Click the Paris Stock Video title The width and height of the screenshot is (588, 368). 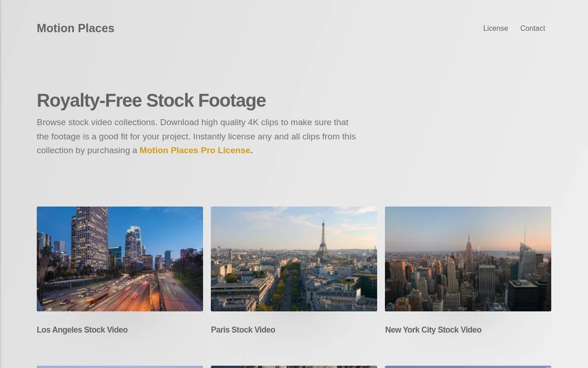pos(243,330)
